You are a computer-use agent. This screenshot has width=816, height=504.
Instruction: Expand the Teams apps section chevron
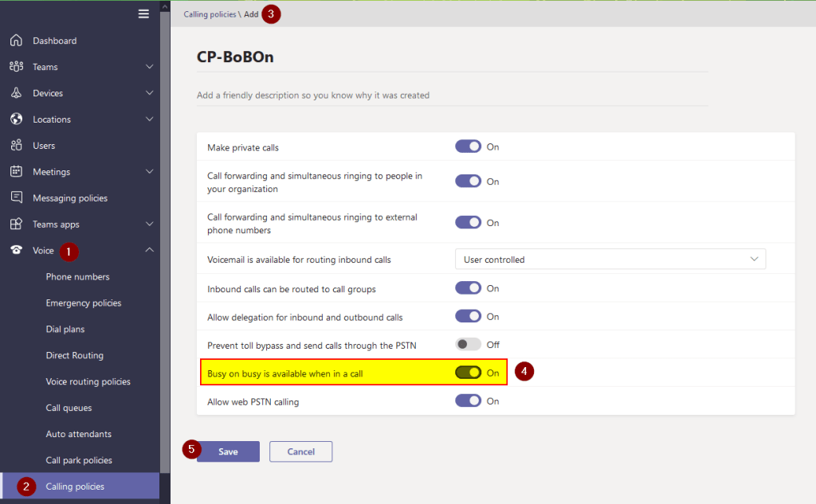pyautogui.click(x=149, y=225)
